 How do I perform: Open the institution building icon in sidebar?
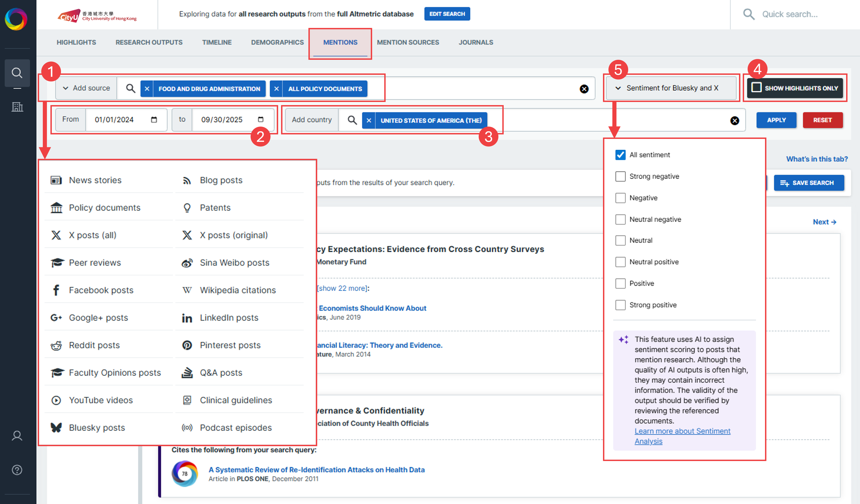pos(17,107)
